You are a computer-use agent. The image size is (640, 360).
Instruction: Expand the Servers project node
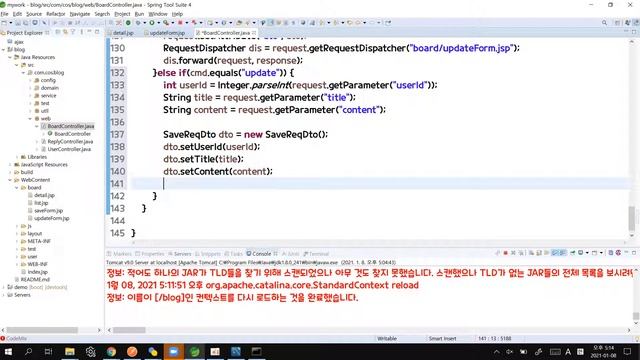(x=4, y=295)
